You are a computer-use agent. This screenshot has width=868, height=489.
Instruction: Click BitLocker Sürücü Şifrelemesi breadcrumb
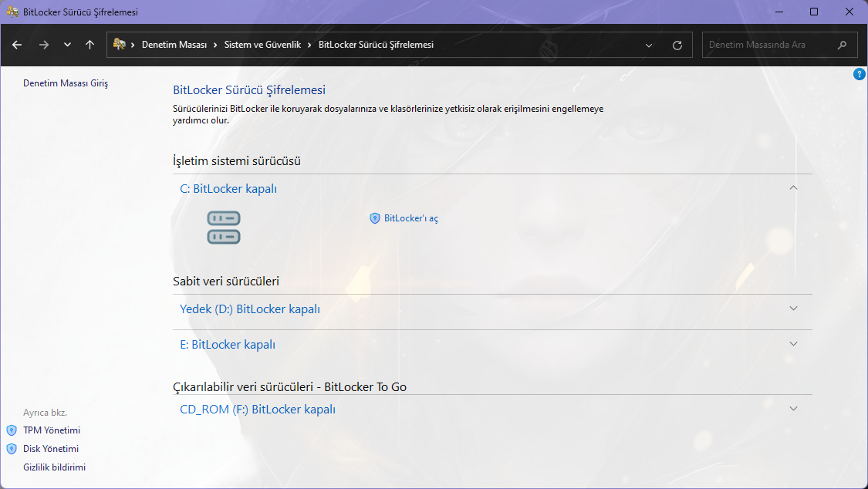tap(376, 45)
